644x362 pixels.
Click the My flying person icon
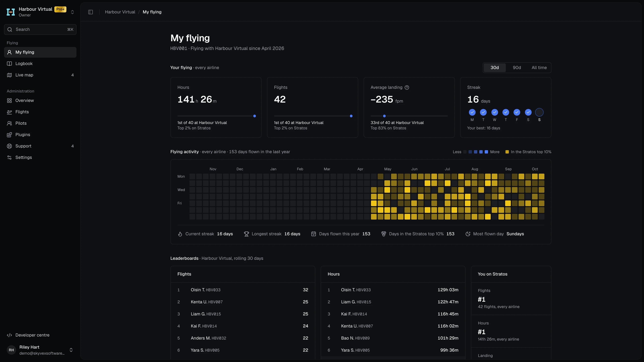point(10,52)
